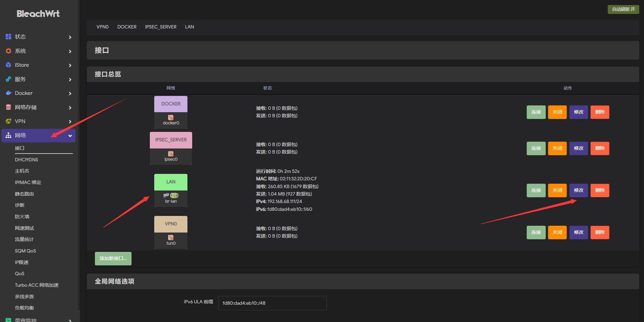Click the network storage database icon
This screenshot has width=644, height=322.
pyautogui.click(x=8, y=107)
